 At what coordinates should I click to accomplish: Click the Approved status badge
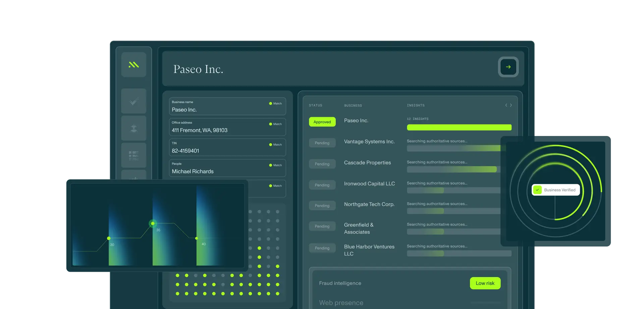(x=322, y=122)
